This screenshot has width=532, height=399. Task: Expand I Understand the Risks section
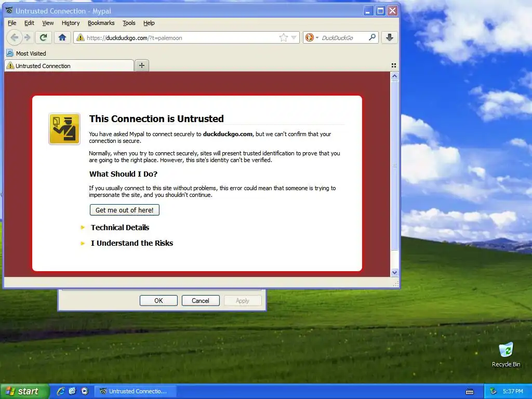(x=131, y=243)
